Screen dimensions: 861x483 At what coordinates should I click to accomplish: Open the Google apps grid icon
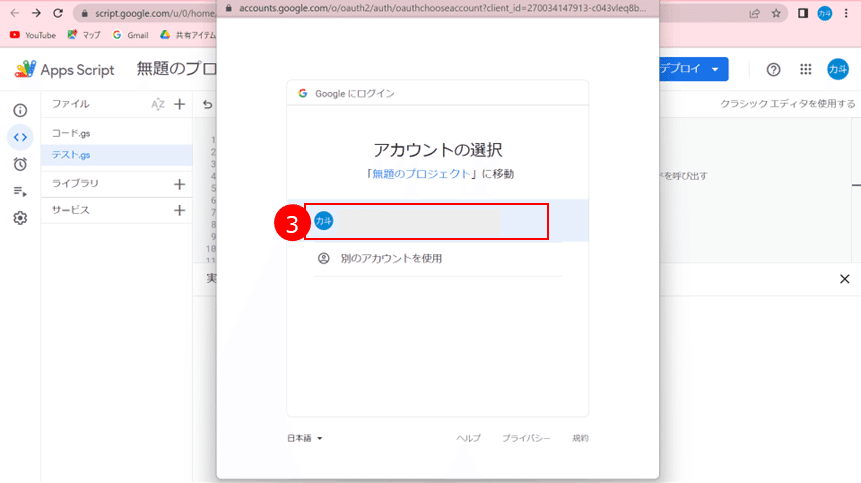tap(806, 69)
